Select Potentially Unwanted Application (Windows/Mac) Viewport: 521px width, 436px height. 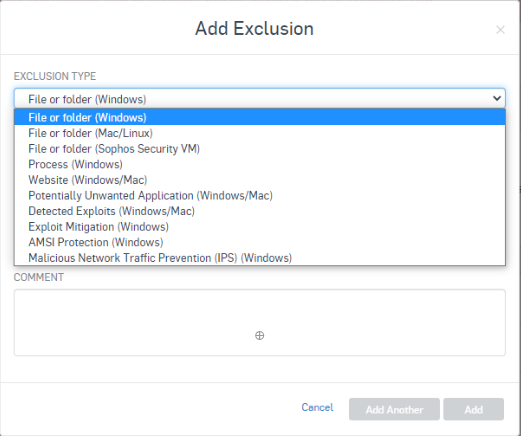click(x=260, y=195)
